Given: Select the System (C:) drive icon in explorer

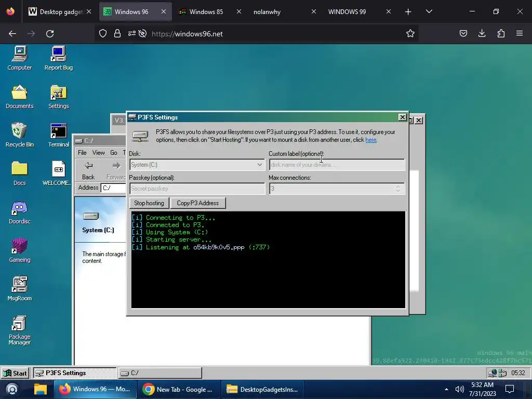Looking at the screenshot, I should [x=91, y=216].
